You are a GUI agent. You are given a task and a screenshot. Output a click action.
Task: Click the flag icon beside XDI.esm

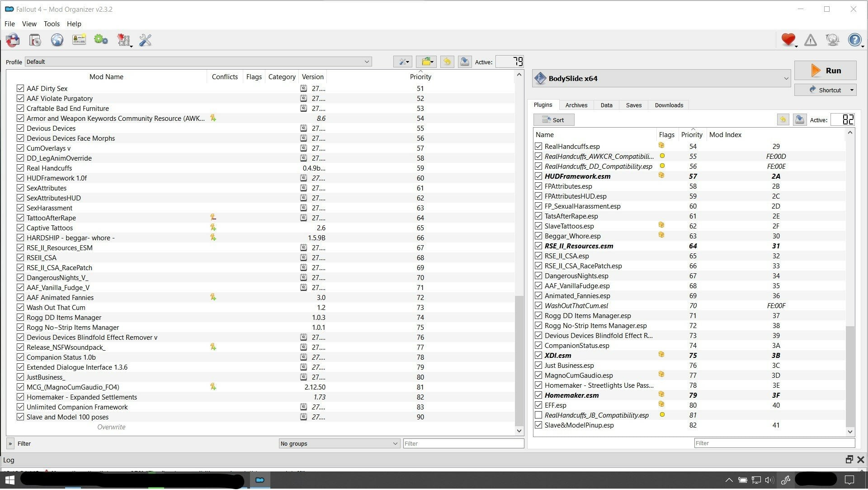coord(661,355)
